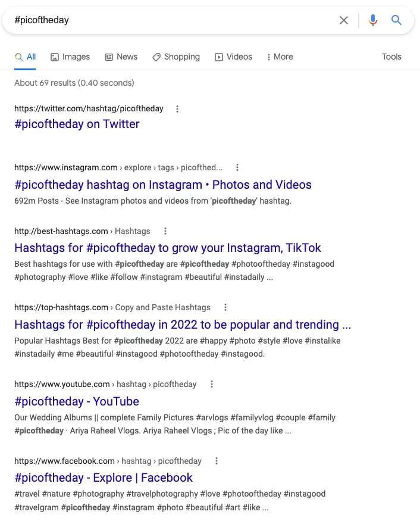Open the three-dot menu near the YouTube result

point(212,384)
